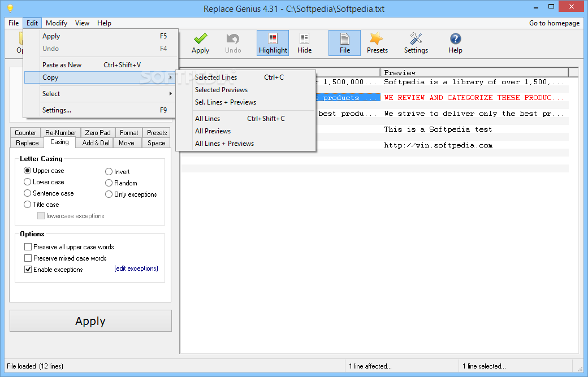Viewport: 588px width, 377px height.
Task: Click the Hide toolbar icon
Action: 304,43
